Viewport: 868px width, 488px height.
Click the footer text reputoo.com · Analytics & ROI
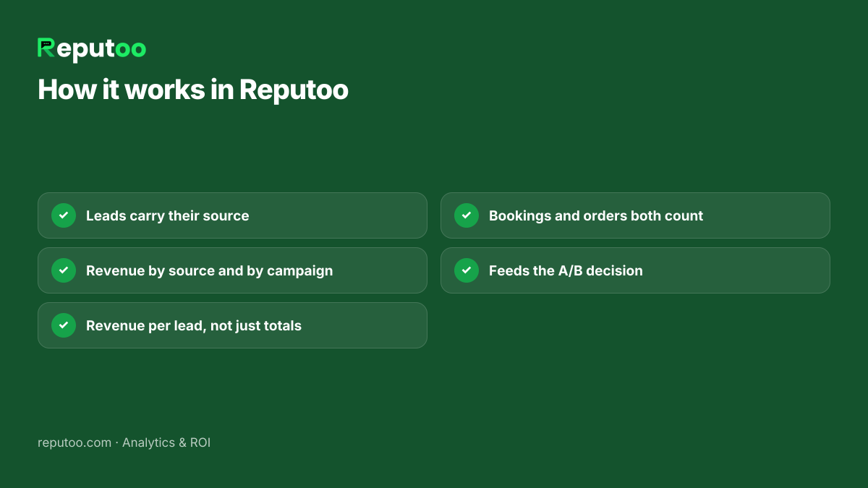124,442
